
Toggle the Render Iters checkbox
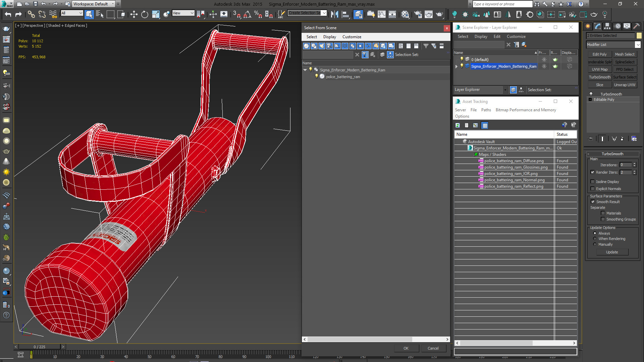point(593,172)
